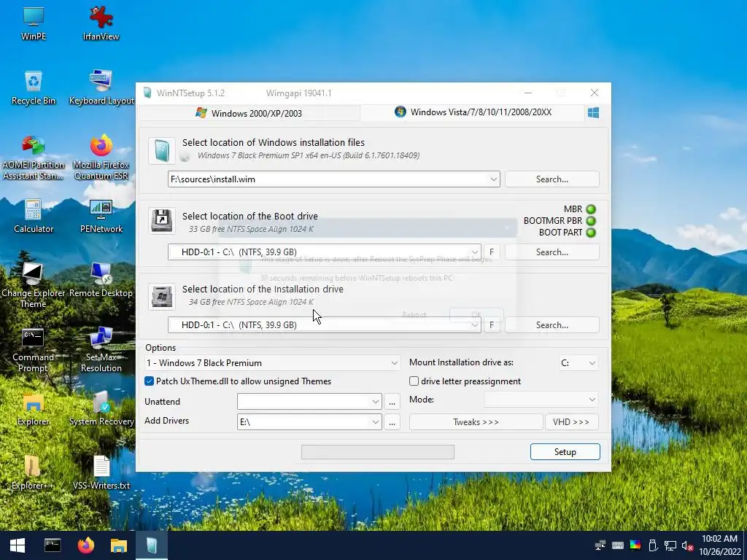The width and height of the screenshot is (747, 560).
Task: Launch System Recovery from desktop
Action: click(x=101, y=408)
